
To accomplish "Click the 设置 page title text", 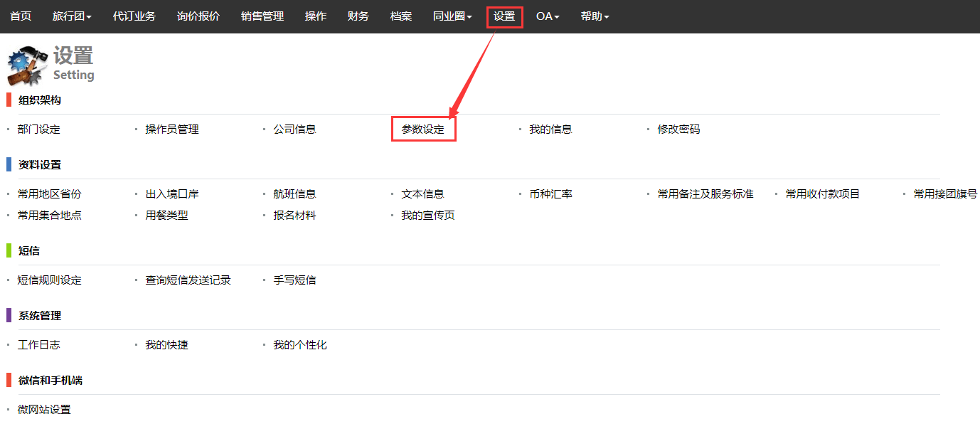I will coord(73,55).
